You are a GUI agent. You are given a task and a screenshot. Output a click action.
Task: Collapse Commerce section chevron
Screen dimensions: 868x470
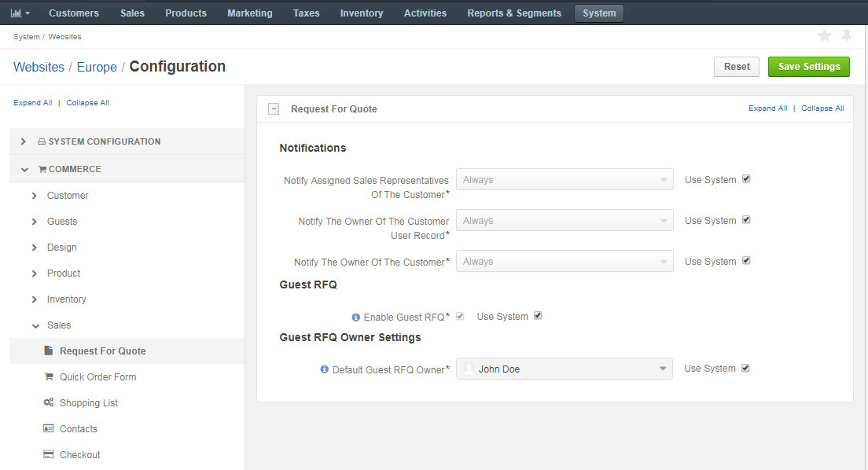point(24,170)
